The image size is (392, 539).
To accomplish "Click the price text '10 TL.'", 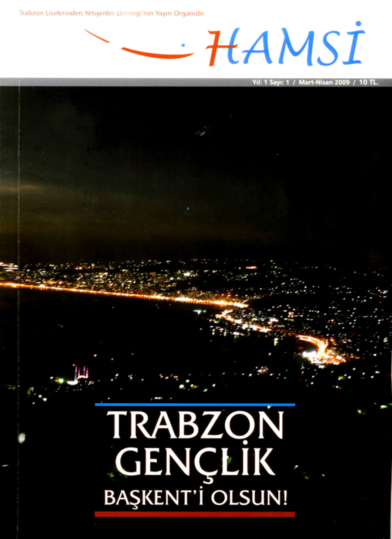I will coord(369,82).
